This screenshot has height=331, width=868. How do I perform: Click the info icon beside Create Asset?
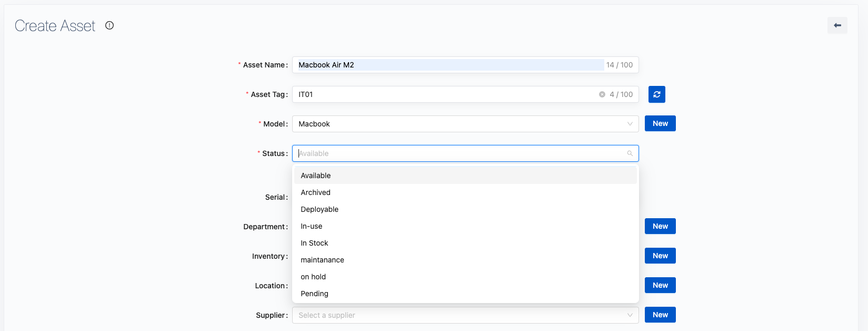tap(109, 25)
